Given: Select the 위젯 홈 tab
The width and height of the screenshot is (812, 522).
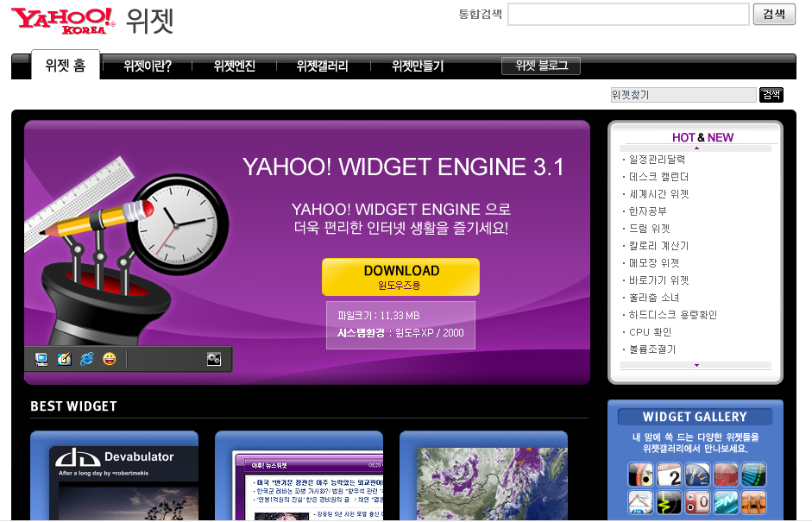Looking at the screenshot, I should 66,66.
